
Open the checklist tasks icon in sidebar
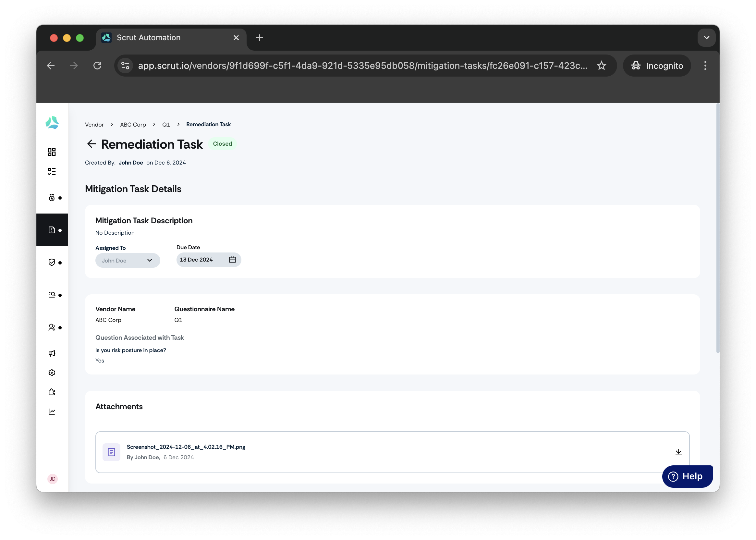pyautogui.click(x=52, y=172)
